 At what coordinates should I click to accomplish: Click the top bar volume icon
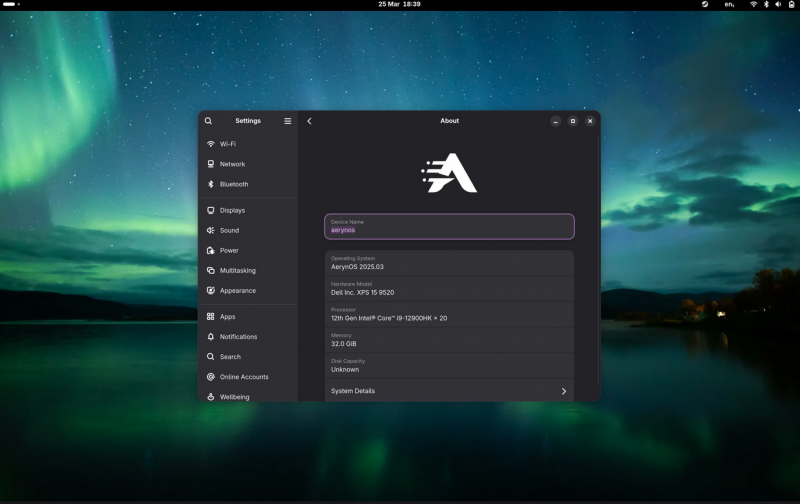click(x=778, y=4)
